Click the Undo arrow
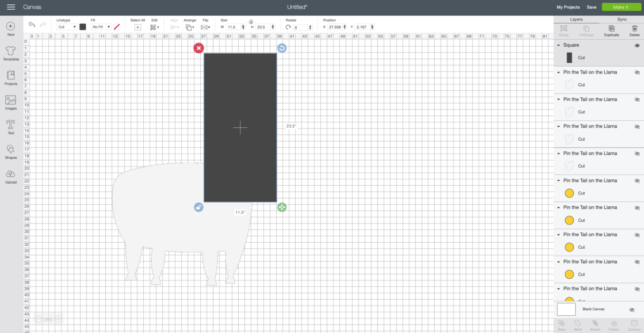644x333 pixels. pos(32,24)
